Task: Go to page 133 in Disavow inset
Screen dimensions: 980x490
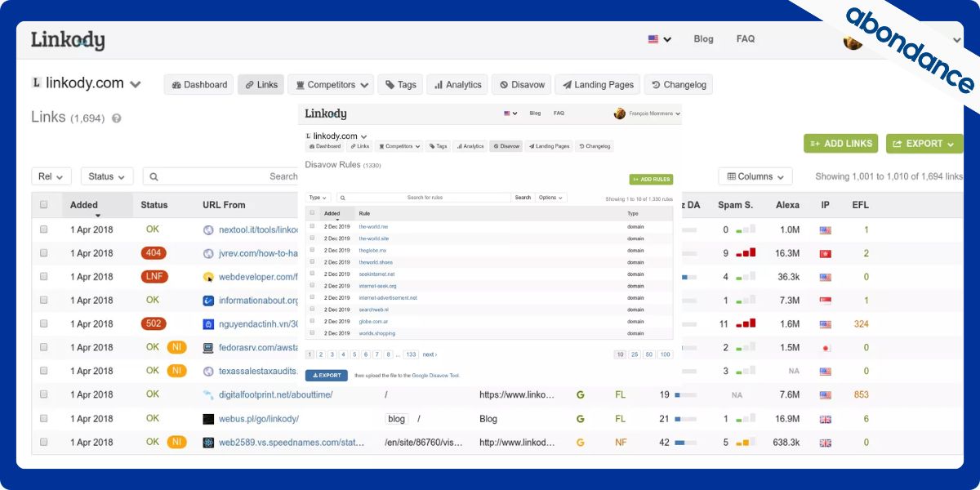Action: click(x=411, y=354)
